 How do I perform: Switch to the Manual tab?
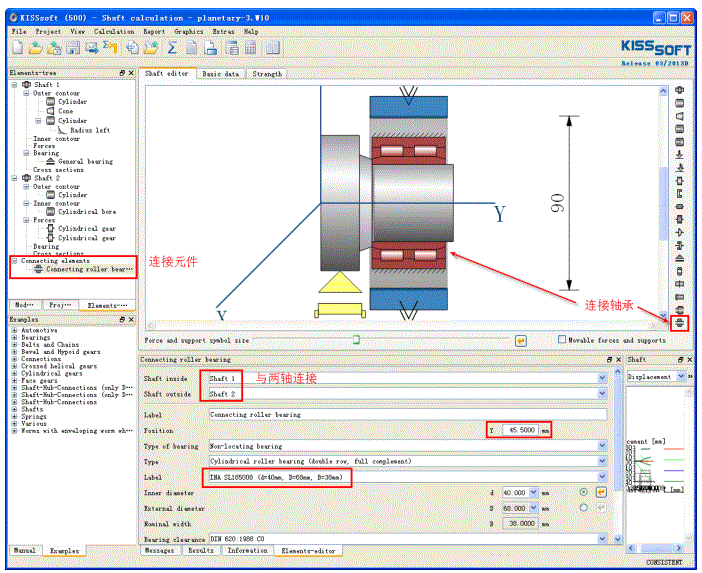(25, 550)
